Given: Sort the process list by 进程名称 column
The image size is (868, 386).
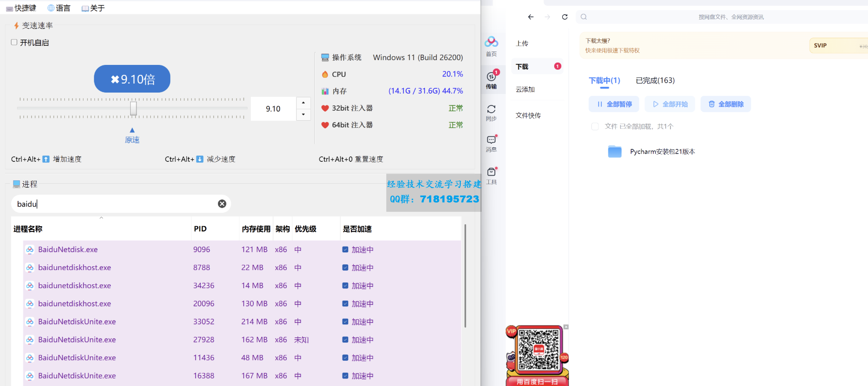Looking at the screenshot, I should click(28, 229).
